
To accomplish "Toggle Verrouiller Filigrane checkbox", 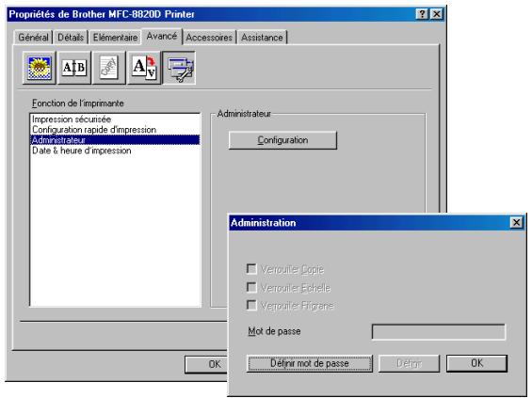I will pyautogui.click(x=251, y=305).
